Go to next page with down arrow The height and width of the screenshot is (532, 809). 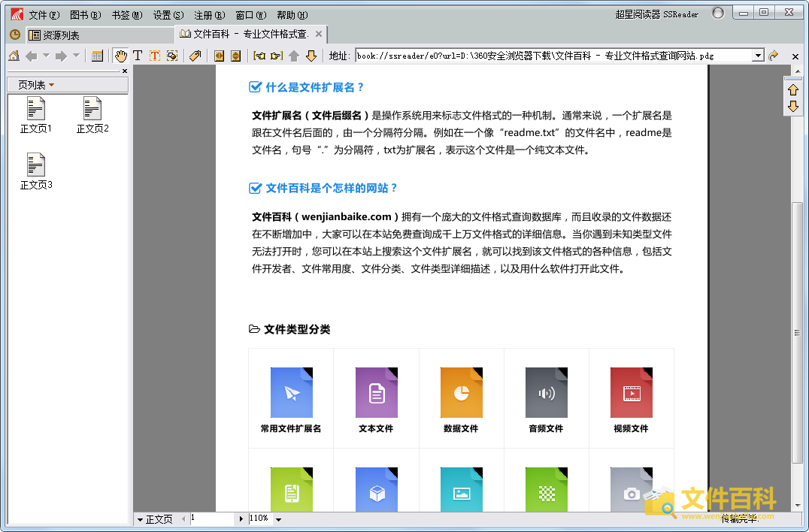311,56
